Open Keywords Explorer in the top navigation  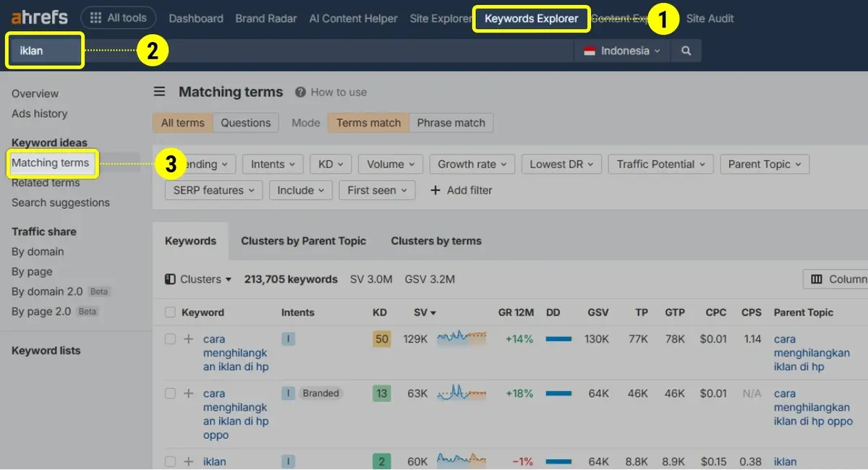pyautogui.click(x=532, y=18)
